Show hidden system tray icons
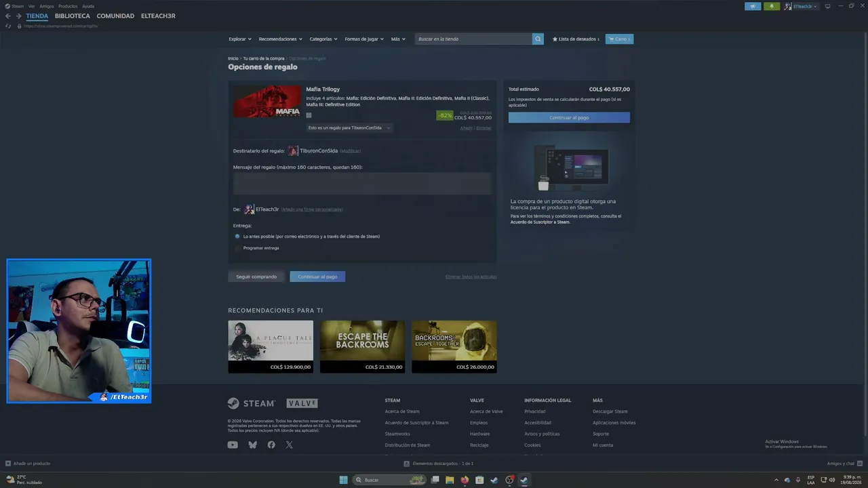 (776, 480)
